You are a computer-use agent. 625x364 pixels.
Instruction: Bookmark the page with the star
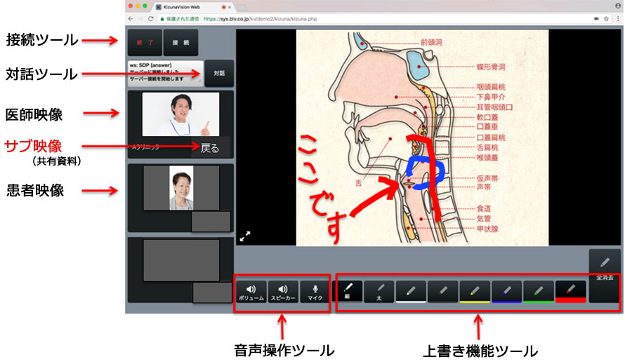click(606, 19)
